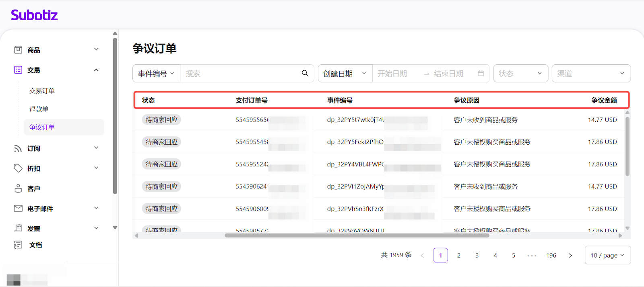
Task: Jump to last page 196
Action: 551,255
